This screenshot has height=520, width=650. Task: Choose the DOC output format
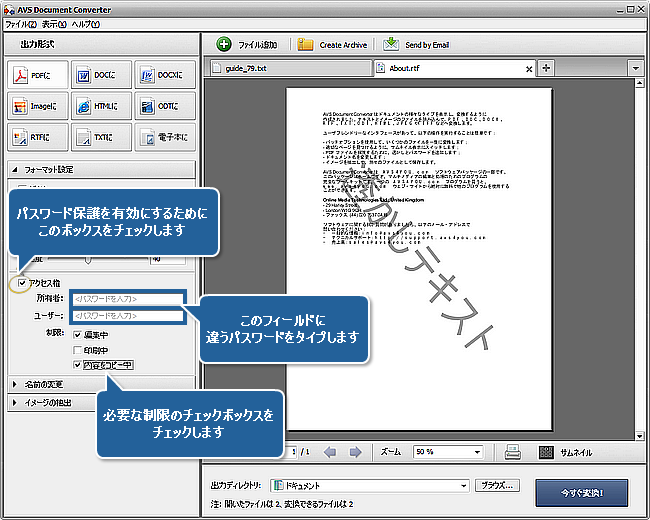coord(100,74)
